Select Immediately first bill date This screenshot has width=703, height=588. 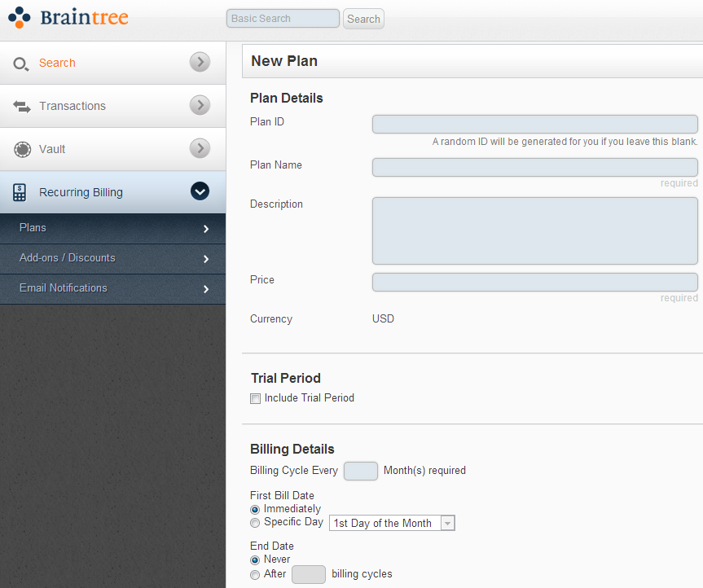tap(255, 510)
